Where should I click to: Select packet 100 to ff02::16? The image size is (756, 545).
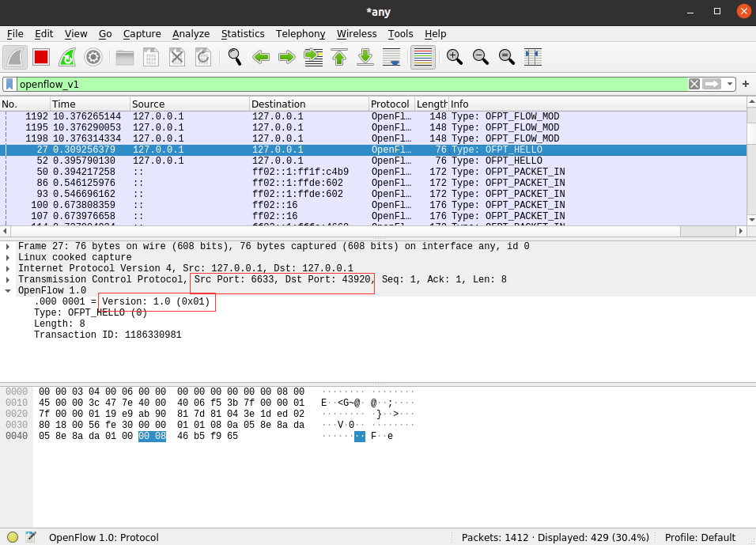tap(374, 205)
